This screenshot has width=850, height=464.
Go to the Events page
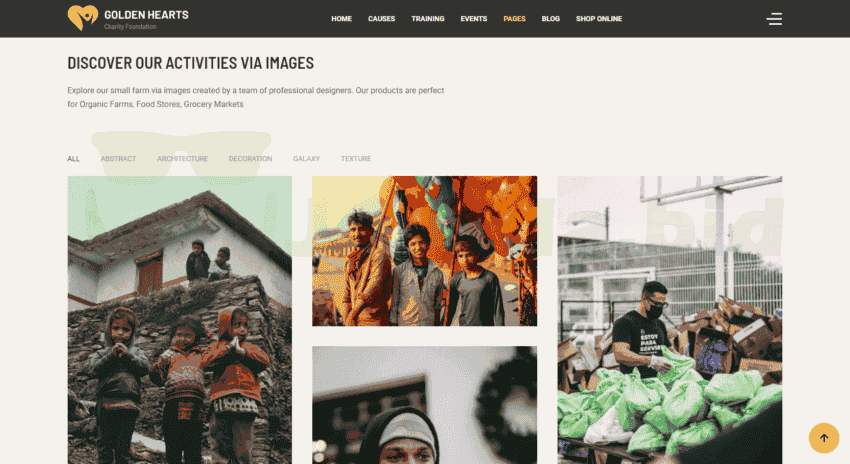click(x=474, y=18)
